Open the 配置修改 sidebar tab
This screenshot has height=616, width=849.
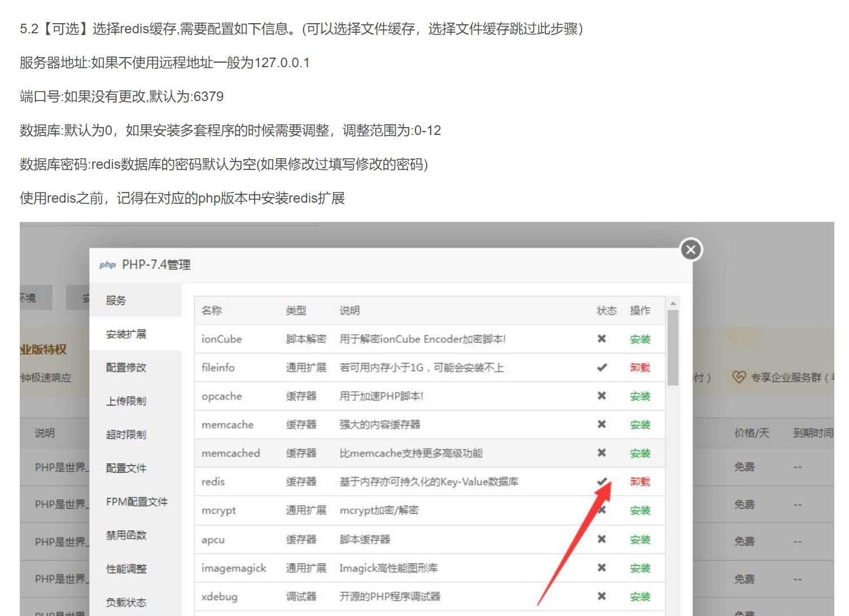click(x=135, y=367)
